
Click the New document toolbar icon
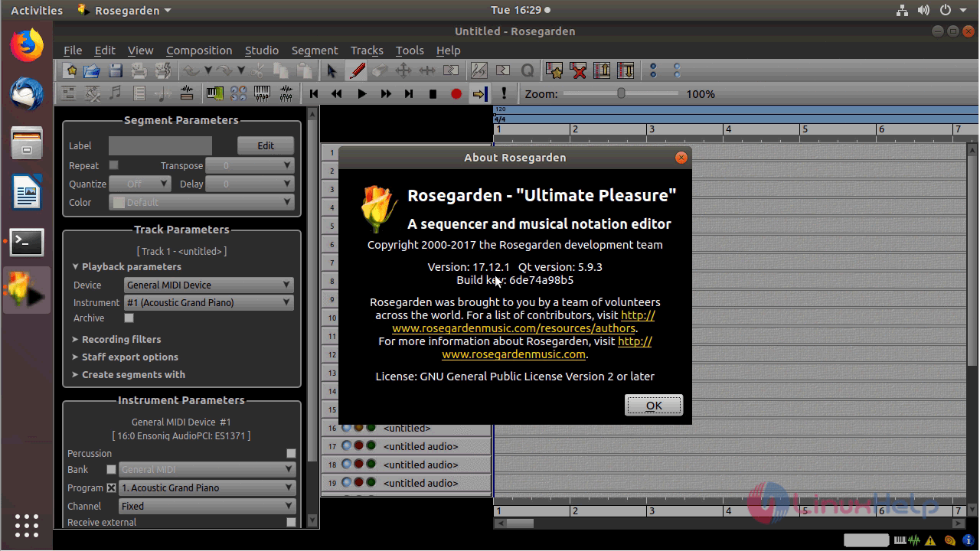(x=71, y=70)
